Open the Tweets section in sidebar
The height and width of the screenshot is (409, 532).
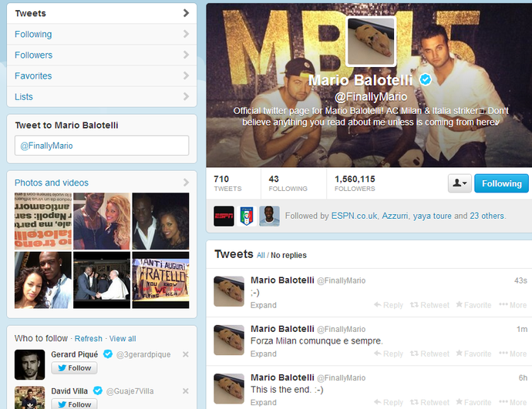click(x=102, y=14)
